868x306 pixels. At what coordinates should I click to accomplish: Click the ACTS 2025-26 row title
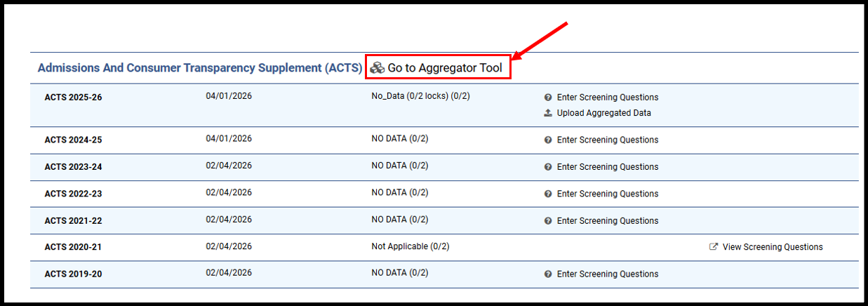(73, 97)
